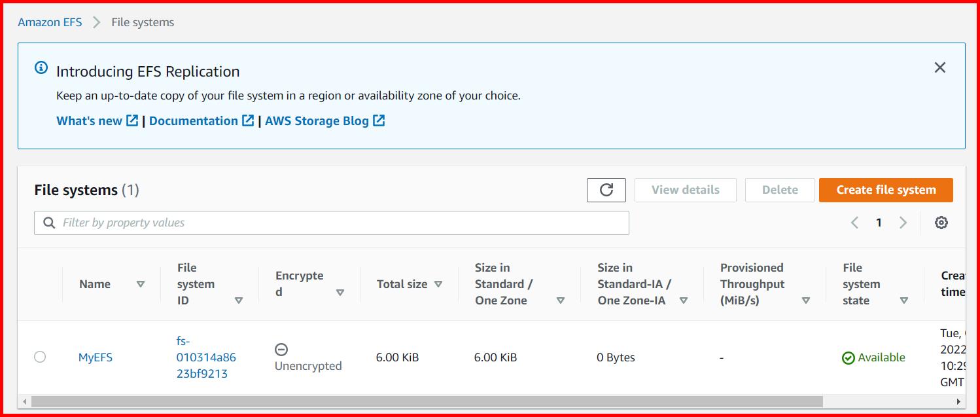Go to the next page of results

pyautogui.click(x=903, y=223)
